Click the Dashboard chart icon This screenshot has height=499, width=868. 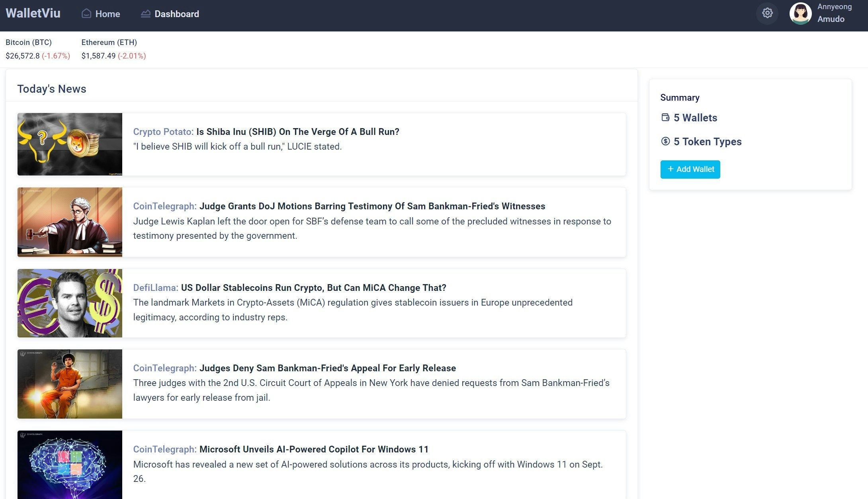coord(146,14)
